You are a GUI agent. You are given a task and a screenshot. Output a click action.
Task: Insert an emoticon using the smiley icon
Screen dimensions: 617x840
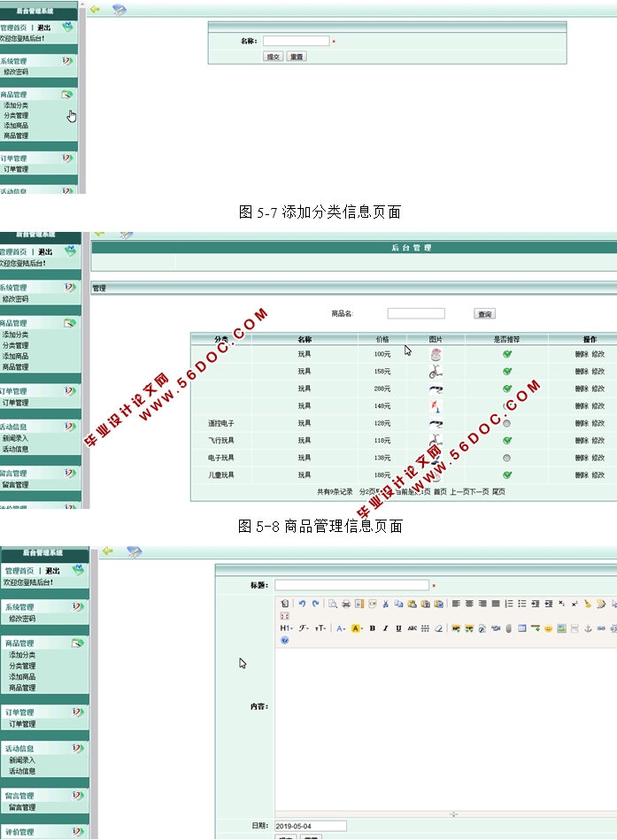click(x=549, y=628)
